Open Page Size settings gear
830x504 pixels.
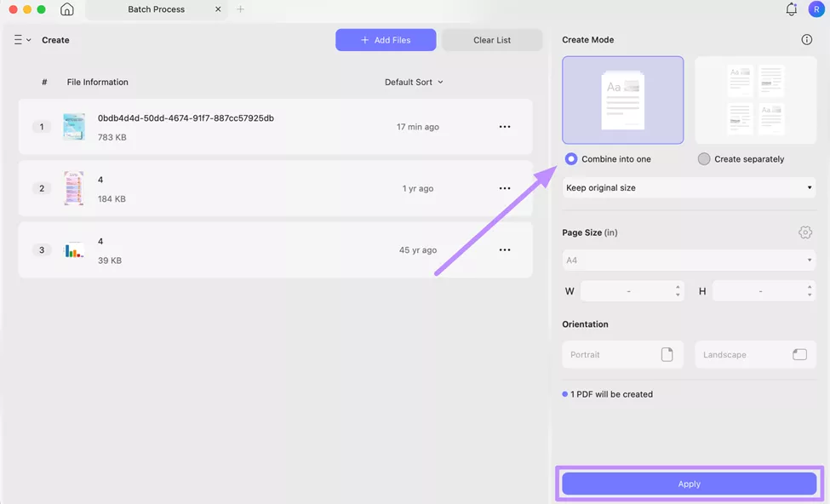(x=805, y=232)
